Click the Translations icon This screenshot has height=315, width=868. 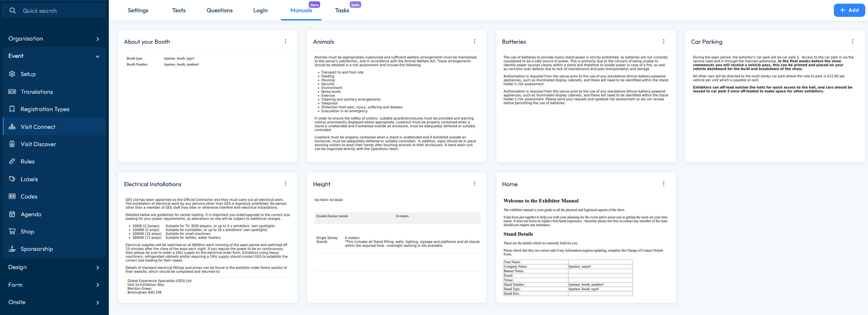coord(12,91)
